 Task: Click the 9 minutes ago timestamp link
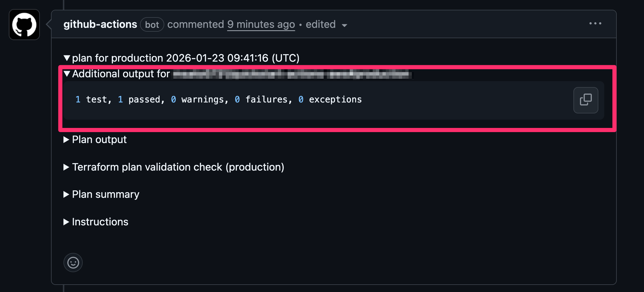coord(261,24)
